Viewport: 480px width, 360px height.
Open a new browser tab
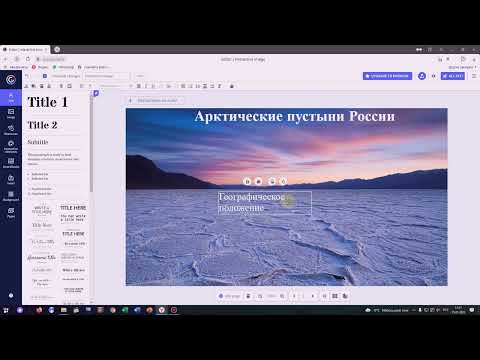click(x=57, y=49)
